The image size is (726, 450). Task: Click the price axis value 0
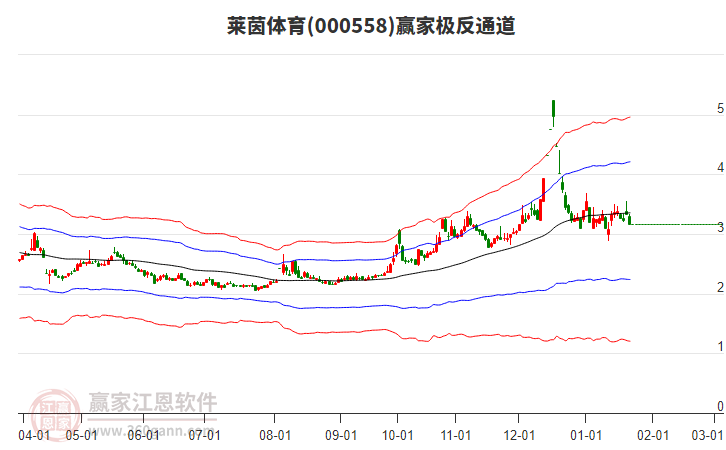[720, 406]
